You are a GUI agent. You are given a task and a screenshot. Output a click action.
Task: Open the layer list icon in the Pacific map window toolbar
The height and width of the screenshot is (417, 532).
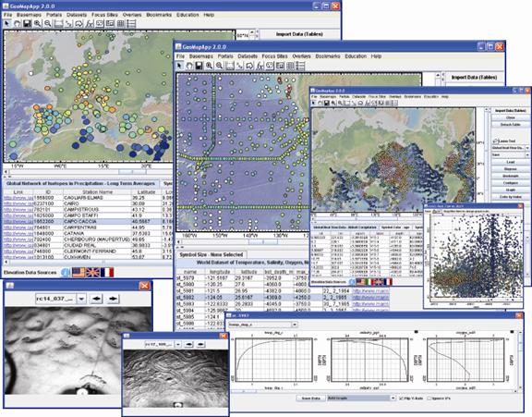click(300, 66)
